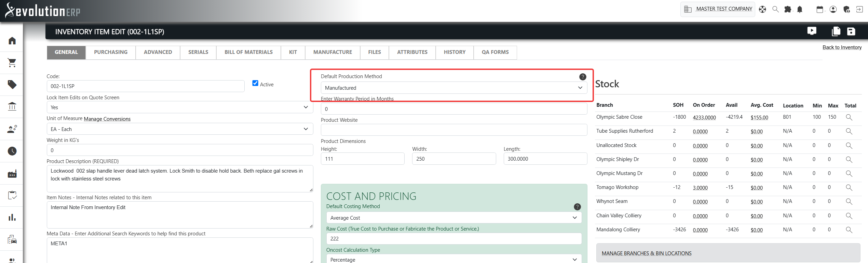
Task: Click the video tutorial play icon
Action: point(812,31)
